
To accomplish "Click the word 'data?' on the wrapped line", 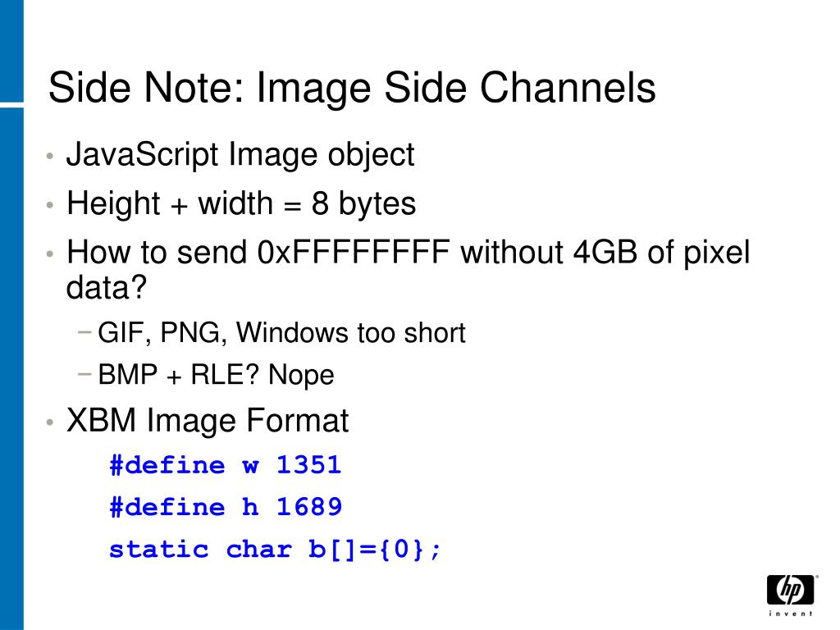I will (x=106, y=288).
